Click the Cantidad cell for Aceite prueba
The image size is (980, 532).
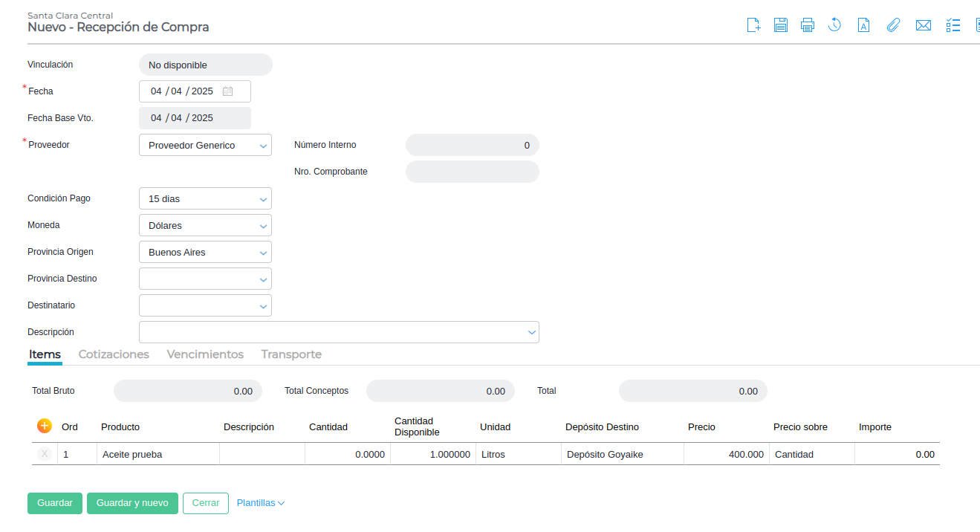pos(347,454)
